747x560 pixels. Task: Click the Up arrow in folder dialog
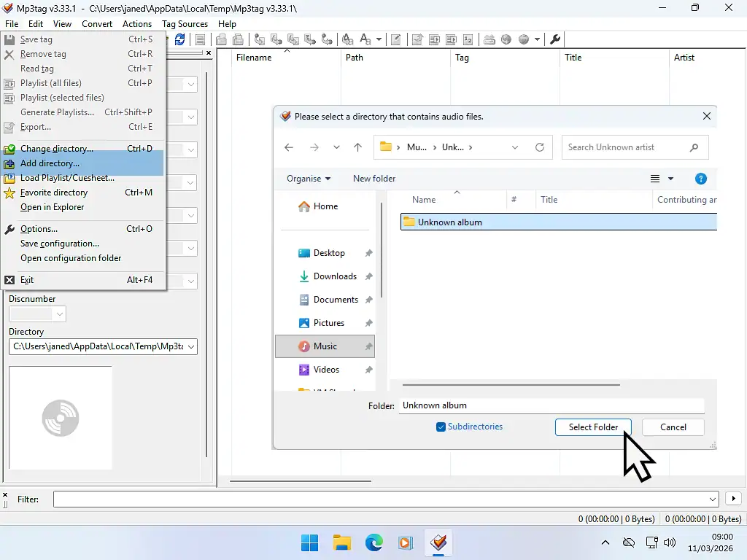tap(357, 147)
